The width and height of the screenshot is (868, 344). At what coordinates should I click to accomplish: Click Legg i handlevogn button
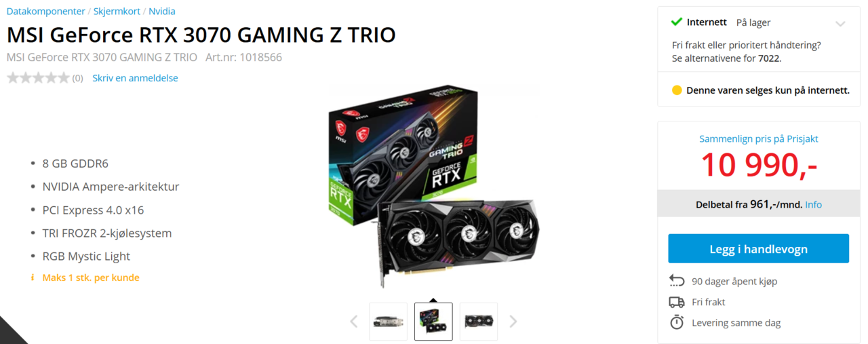tap(758, 248)
